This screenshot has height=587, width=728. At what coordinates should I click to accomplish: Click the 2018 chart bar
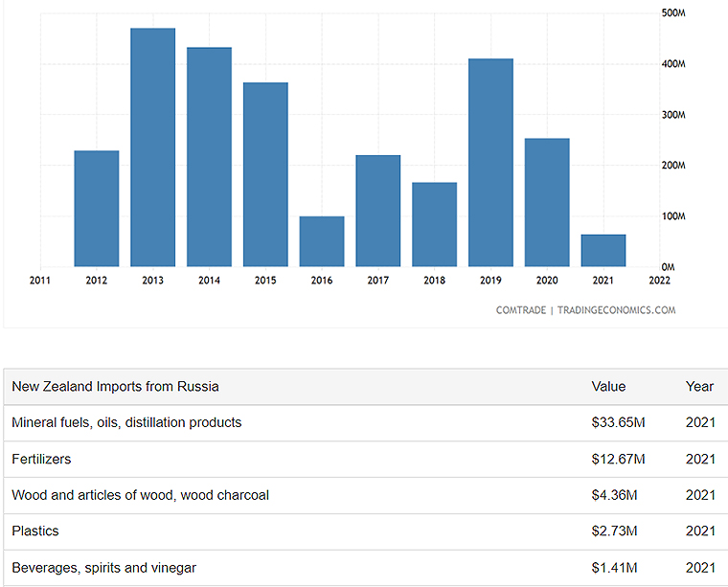[434, 224]
